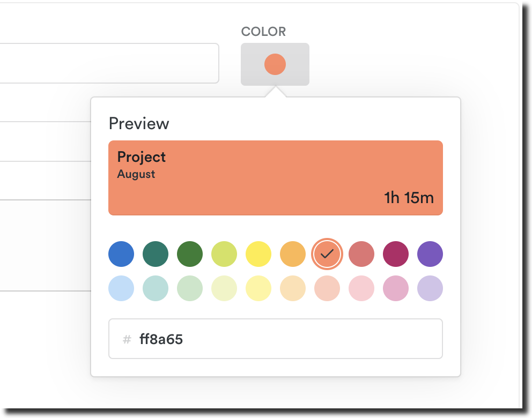The height and width of the screenshot is (418, 532).
Task: Select the light yellow pastel swatch
Action: (x=258, y=288)
